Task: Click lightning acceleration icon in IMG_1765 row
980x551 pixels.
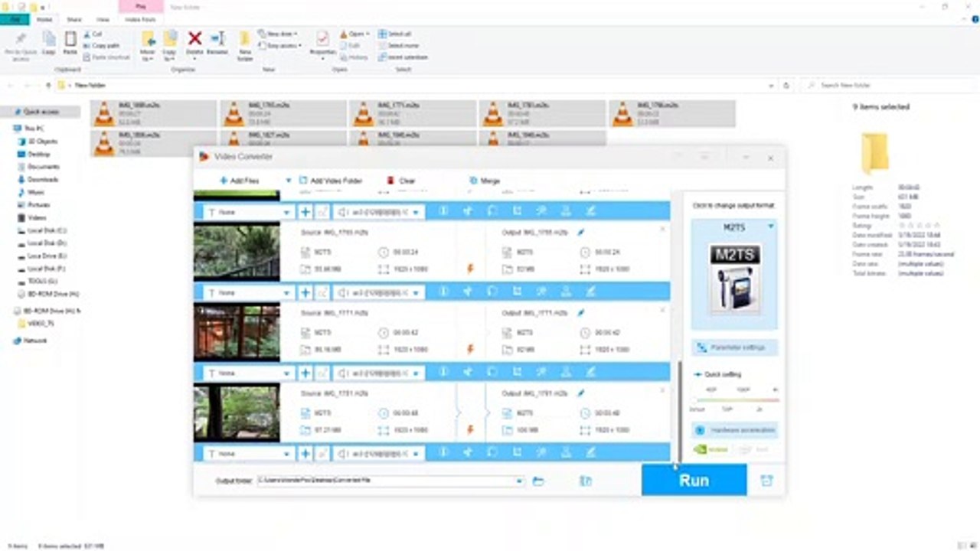Action: (x=470, y=269)
